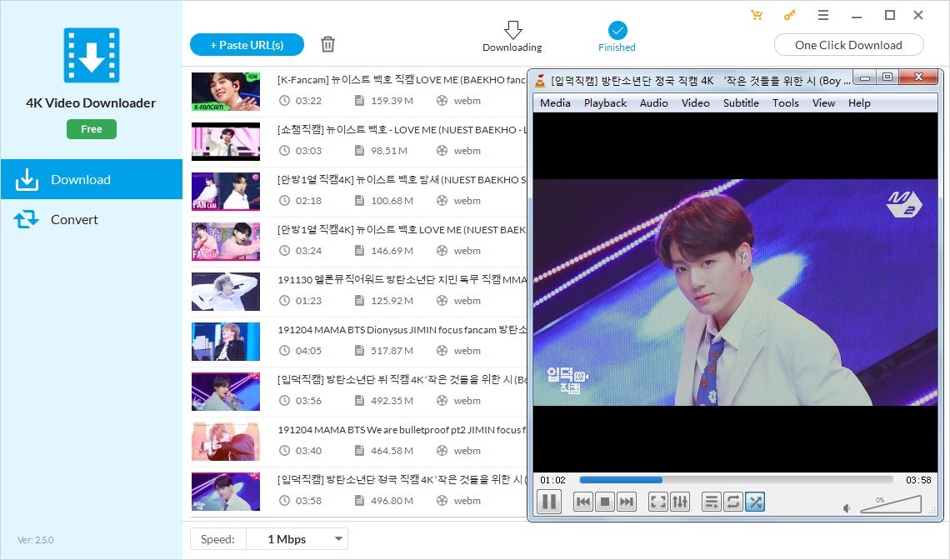Open the VLC Tools menu
The width and height of the screenshot is (950, 560).
(x=786, y=103)
